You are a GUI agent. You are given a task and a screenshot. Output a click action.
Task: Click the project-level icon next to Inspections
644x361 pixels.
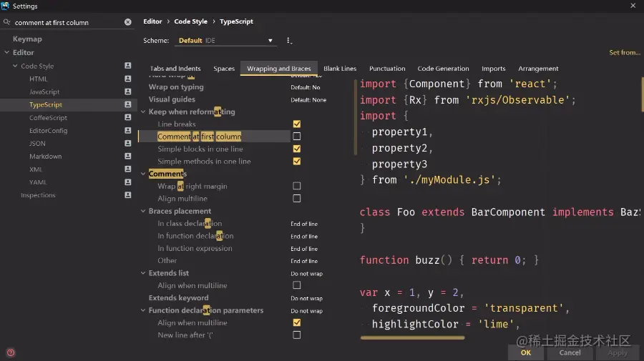tap(128, 195)
